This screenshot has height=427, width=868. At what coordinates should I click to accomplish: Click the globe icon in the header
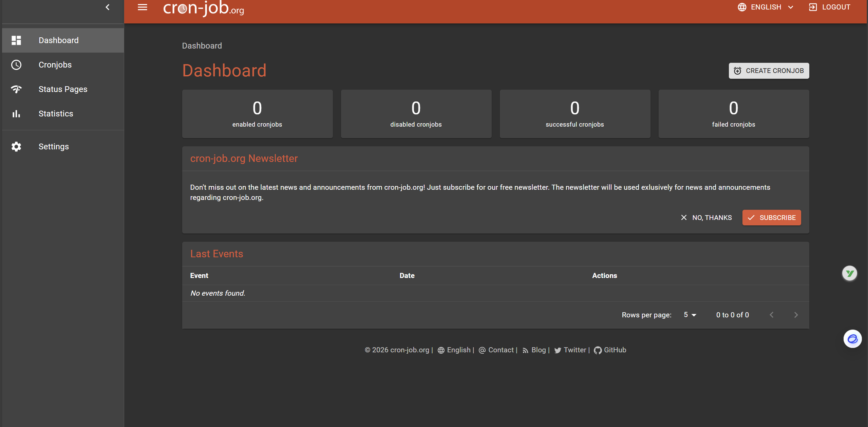(742, 7)
